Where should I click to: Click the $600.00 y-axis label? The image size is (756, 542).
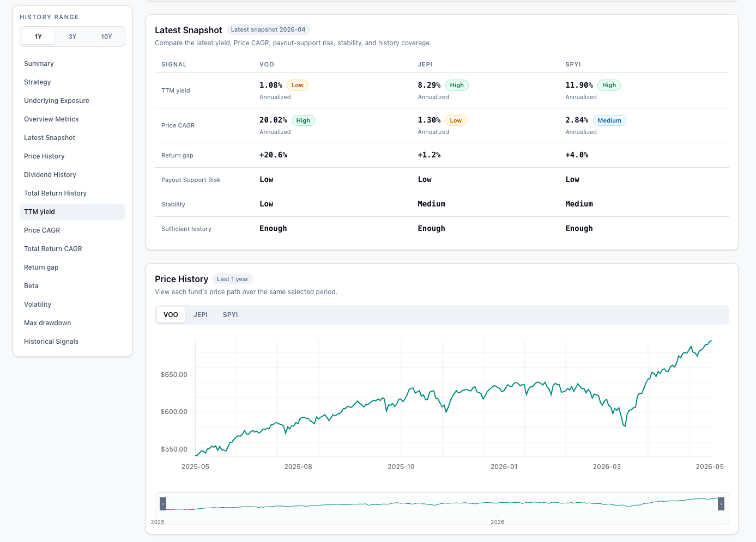click(174, 412)
